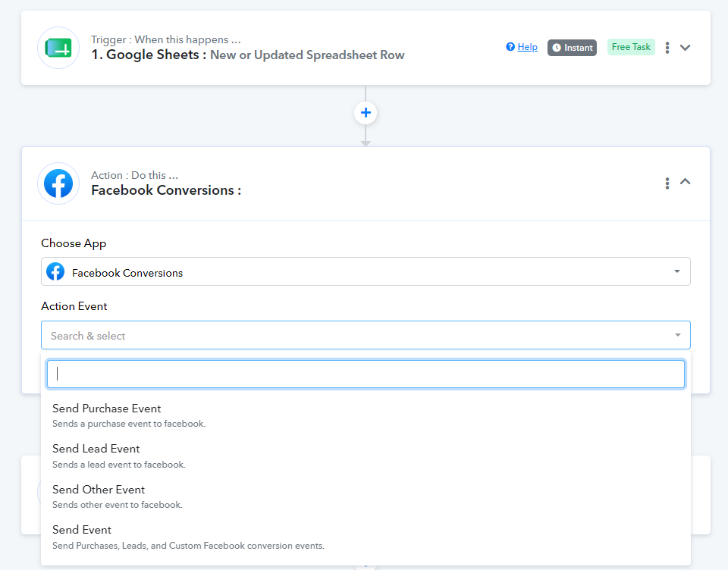The height and width of the screenshot is (570, 728).
Task: Click the Action Event label
Action: 74,306
